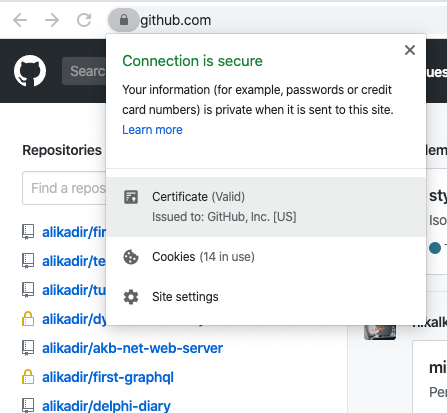Open Cookies (14 in use)
Viewport: 447px width, 413px height.
tap(266, 257)
